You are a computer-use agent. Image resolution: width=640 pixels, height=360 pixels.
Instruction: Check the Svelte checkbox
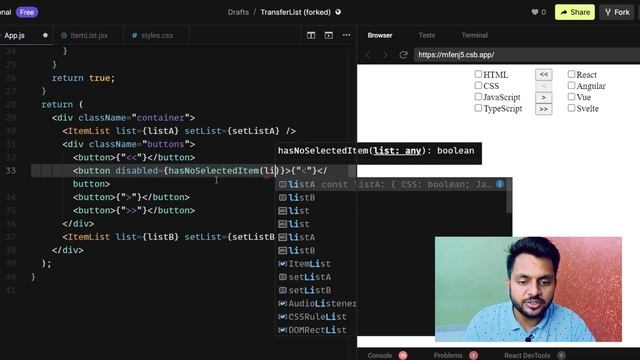571,108
